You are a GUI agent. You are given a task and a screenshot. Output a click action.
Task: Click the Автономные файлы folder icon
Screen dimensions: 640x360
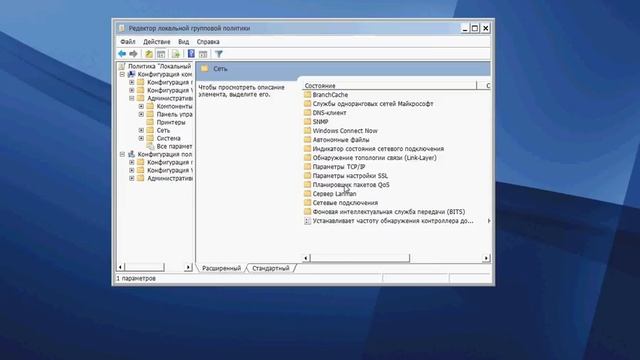307,140
